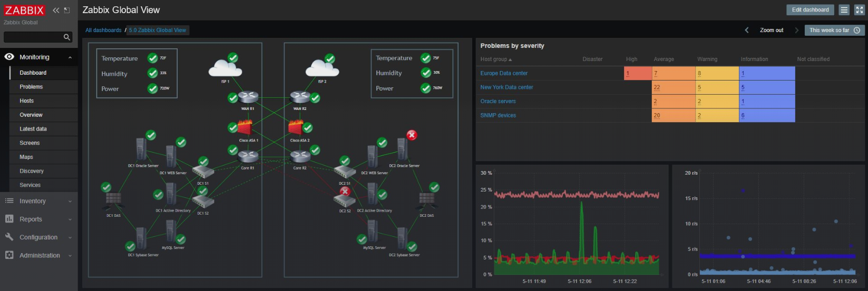Viewport: 868px width, 291px height.
Task: Click the DC2 WEB Server icon
Action: pos(372,157)
